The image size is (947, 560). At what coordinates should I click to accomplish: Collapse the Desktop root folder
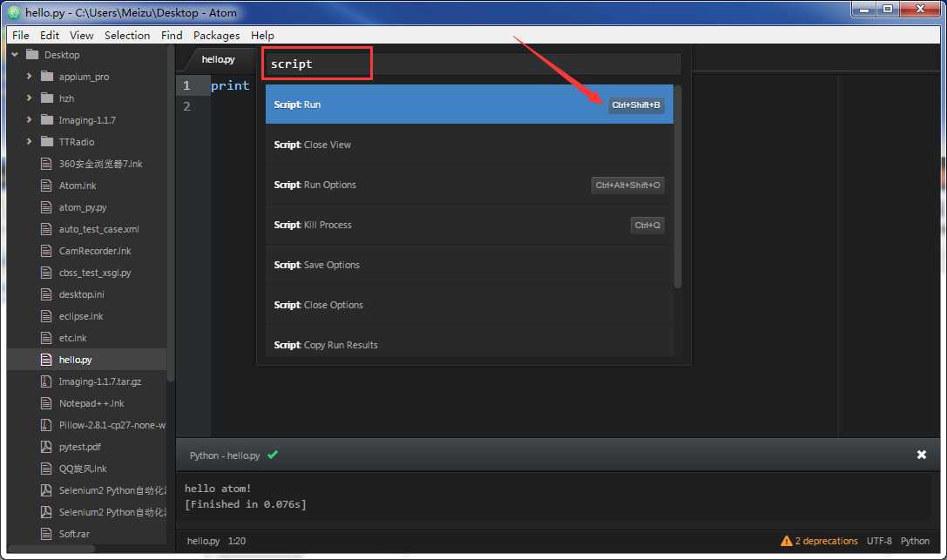click(15, 54)
